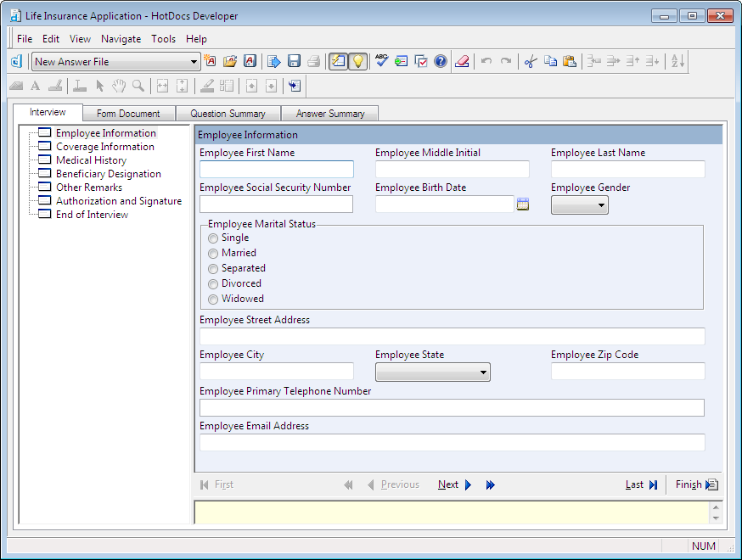Run the ABC spell check icon

tap(381, 61)
